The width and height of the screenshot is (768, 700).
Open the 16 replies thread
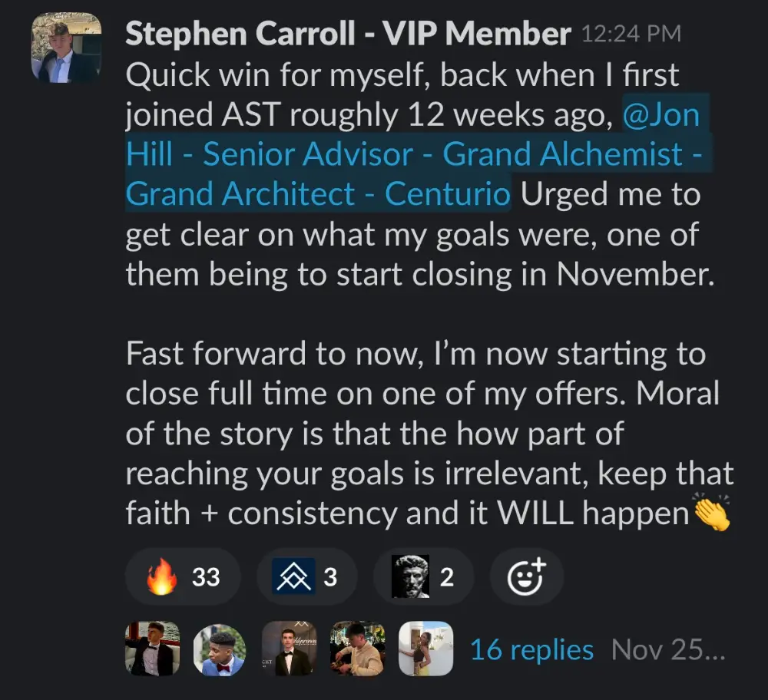(531, 650)
